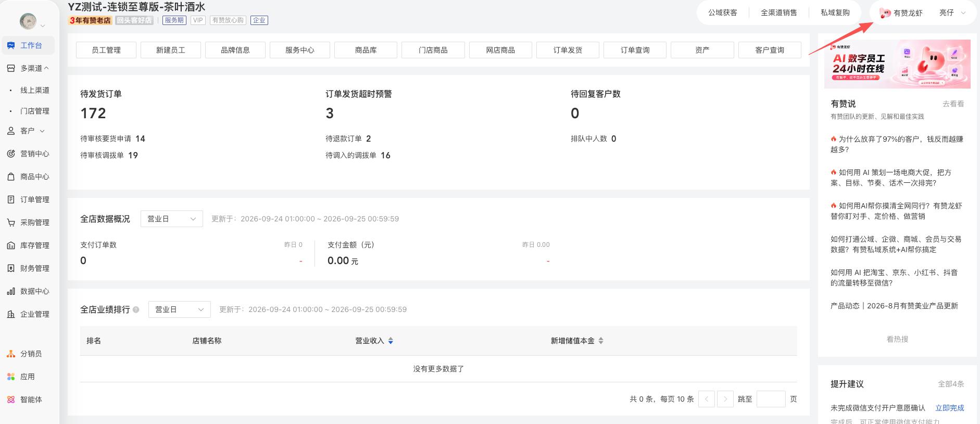Click the 有赞龙虾 shrimp mascot icon
980x424 pixels.
[885, 13]
